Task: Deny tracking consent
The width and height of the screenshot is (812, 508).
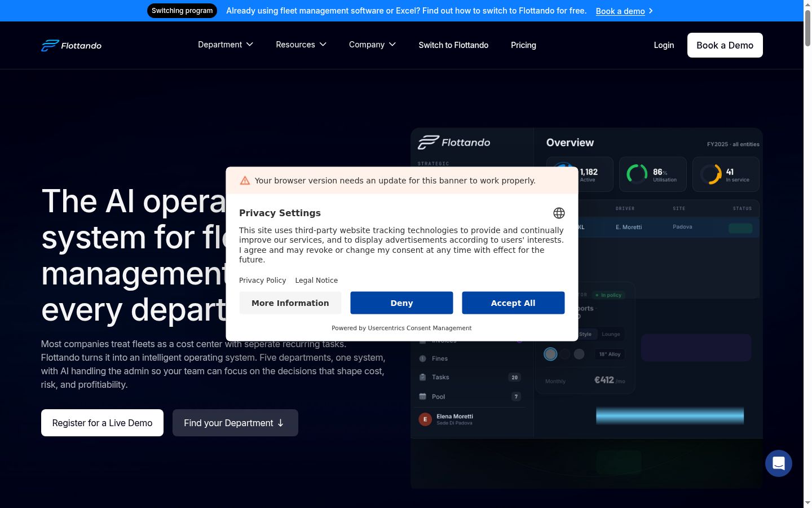Action: coord(401,303)
